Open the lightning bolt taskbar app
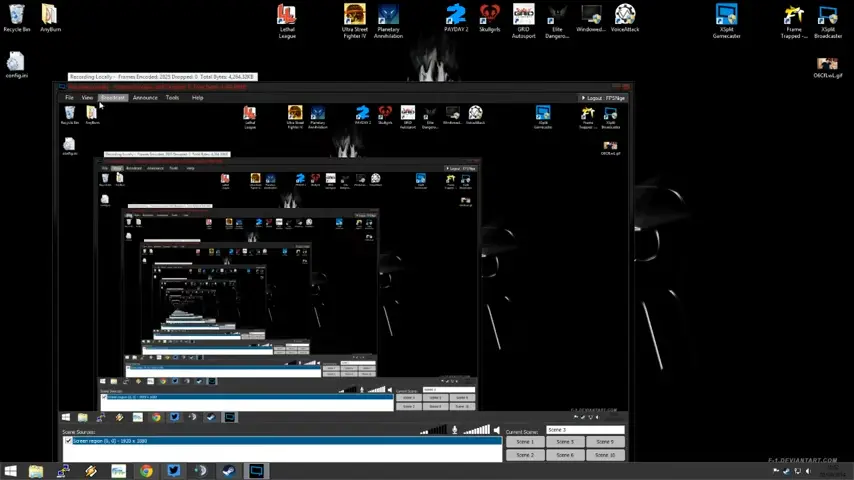The width and height of the screenshot is (854, 480). pos(91,471)
